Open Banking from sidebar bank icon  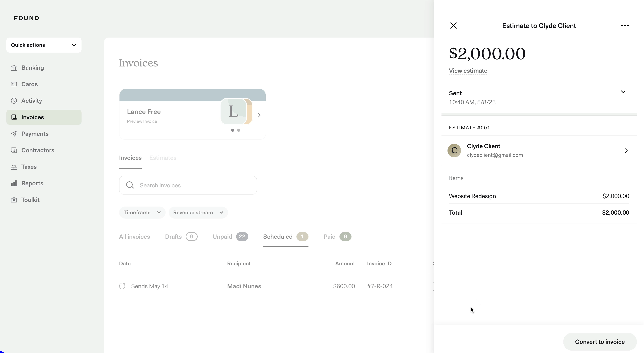[x=14, y=68]
